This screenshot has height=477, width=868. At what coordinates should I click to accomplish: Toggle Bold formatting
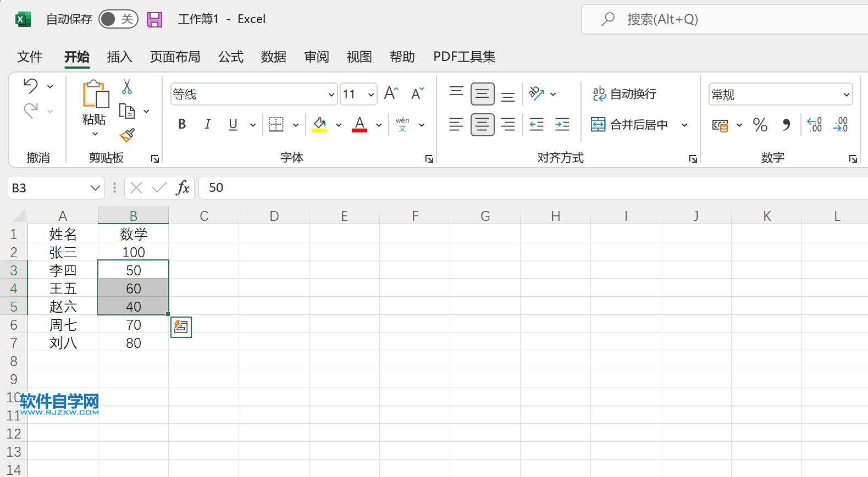click(x=182, y=125)
